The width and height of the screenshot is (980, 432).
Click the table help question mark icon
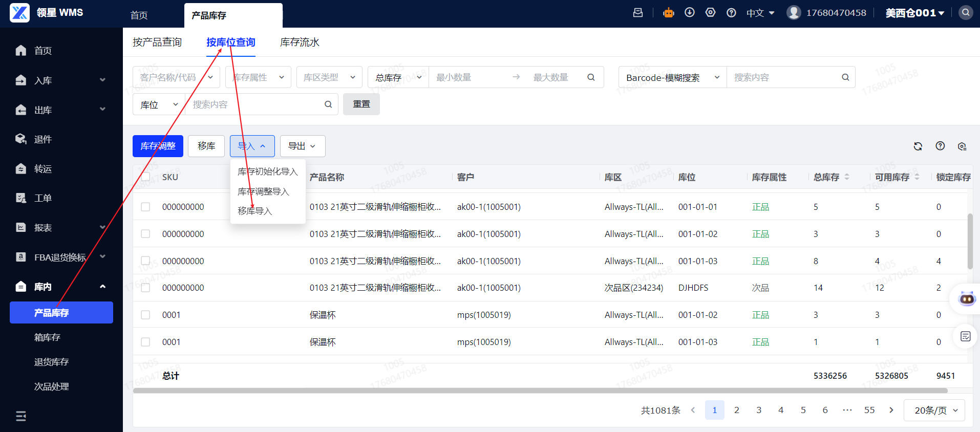pyautogui.click(x=940, y=146)
